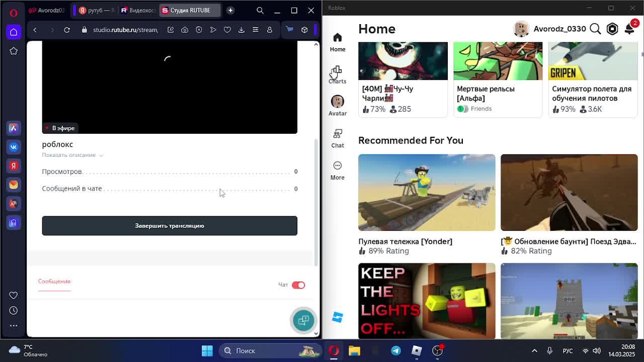This screenshot has height=362, width=644.
Task: Toggle the Чат switch off
Action: point(298,285)
